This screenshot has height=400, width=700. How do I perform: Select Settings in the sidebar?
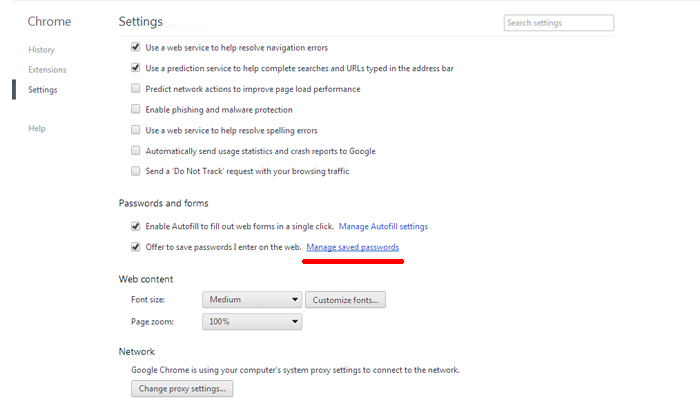coord(43,90)
